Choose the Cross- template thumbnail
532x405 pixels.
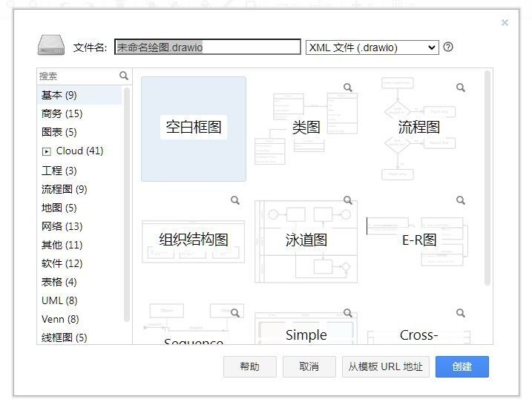pos(419,323)
